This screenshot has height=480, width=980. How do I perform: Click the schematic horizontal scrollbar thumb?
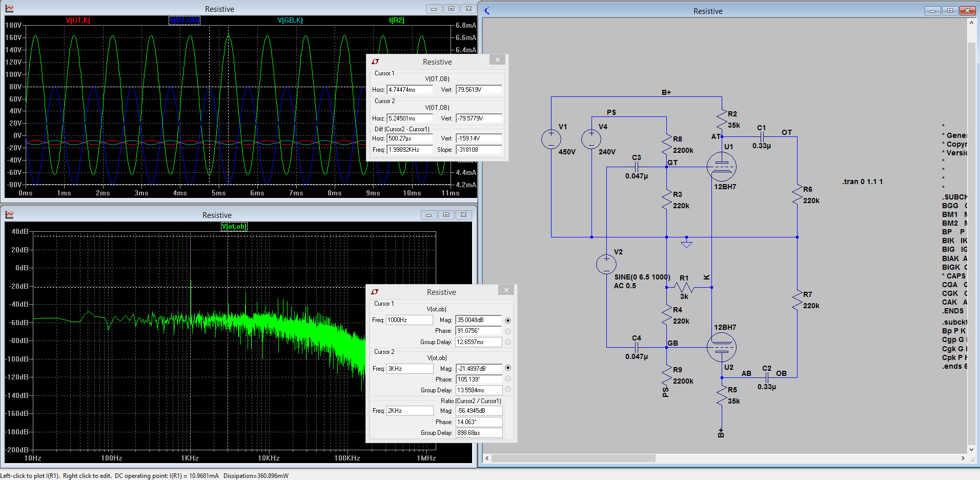point(573,458)
